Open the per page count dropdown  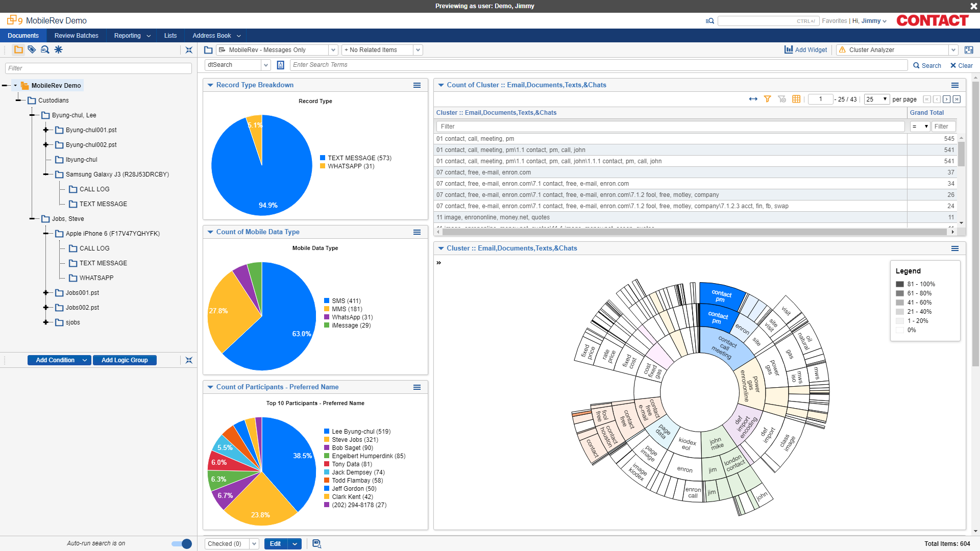[877, 99]
